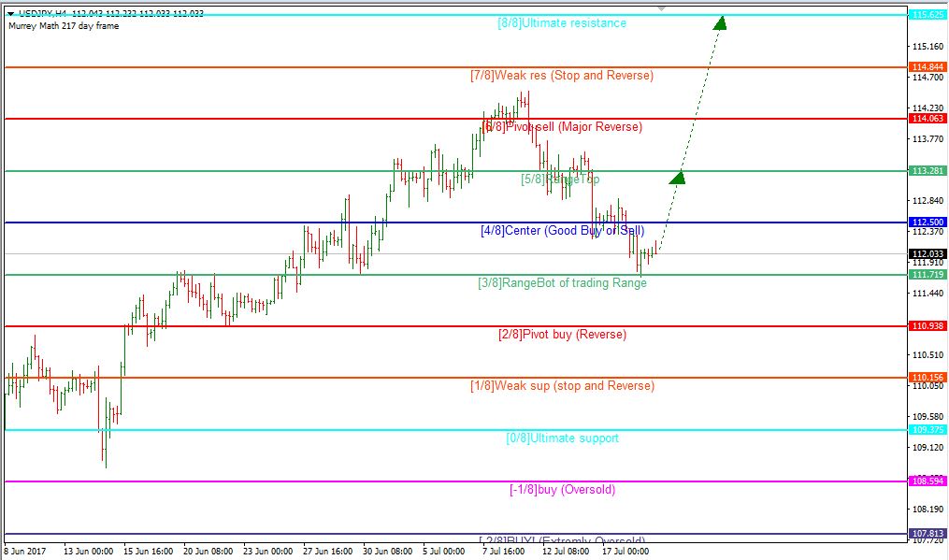Select the [8/8]Ultimate resistance label
The width and height of the screenshot is (949, 560).
[562, 23]
